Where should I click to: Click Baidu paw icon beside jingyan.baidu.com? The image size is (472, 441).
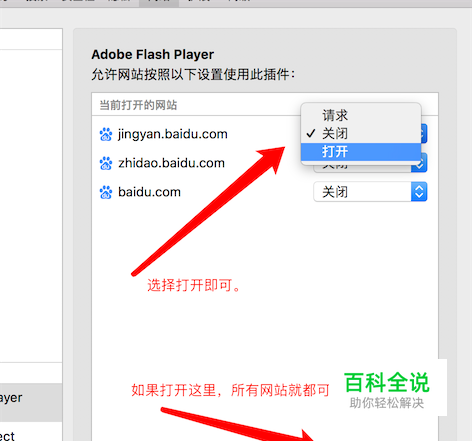pos(106,134)
